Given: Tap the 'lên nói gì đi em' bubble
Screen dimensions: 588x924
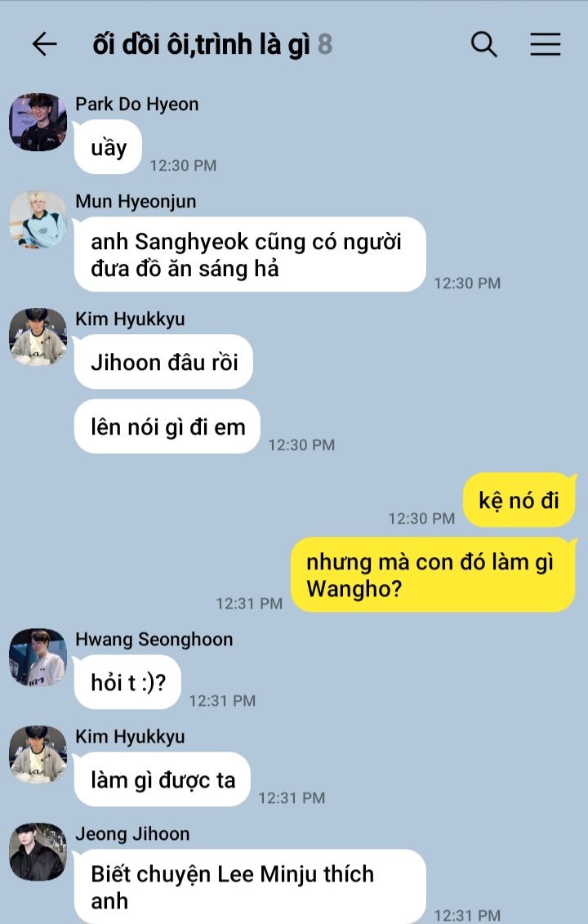Looking at the screenshot, I should tap(167, 426).
